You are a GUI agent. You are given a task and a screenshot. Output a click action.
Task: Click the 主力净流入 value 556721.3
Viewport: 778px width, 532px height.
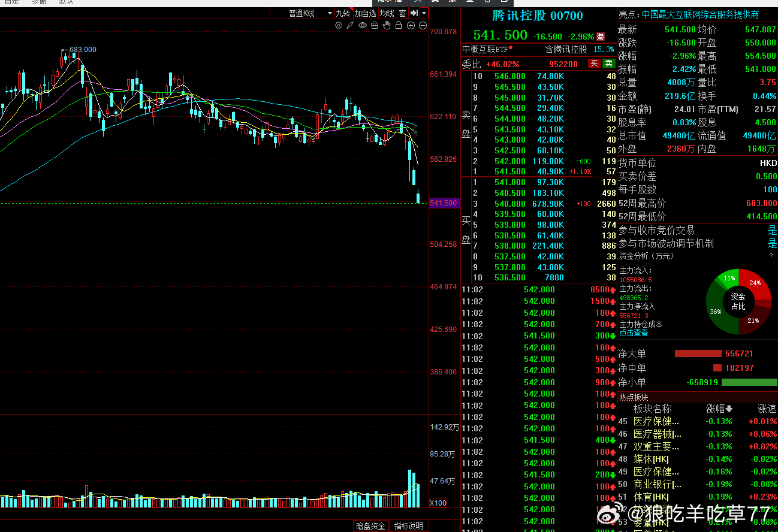(x=634, y=316)
